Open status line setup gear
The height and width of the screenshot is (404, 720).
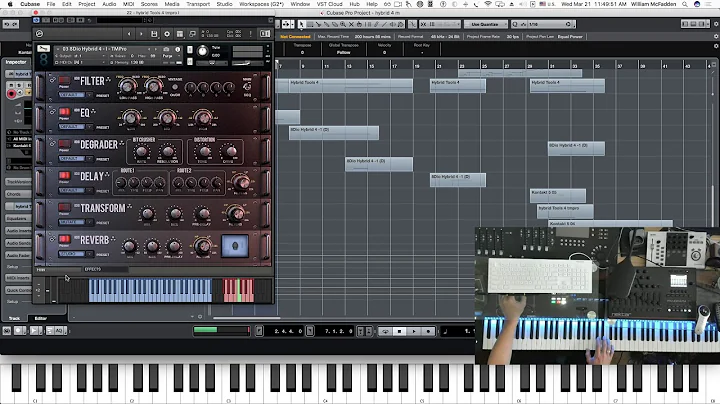716,36
